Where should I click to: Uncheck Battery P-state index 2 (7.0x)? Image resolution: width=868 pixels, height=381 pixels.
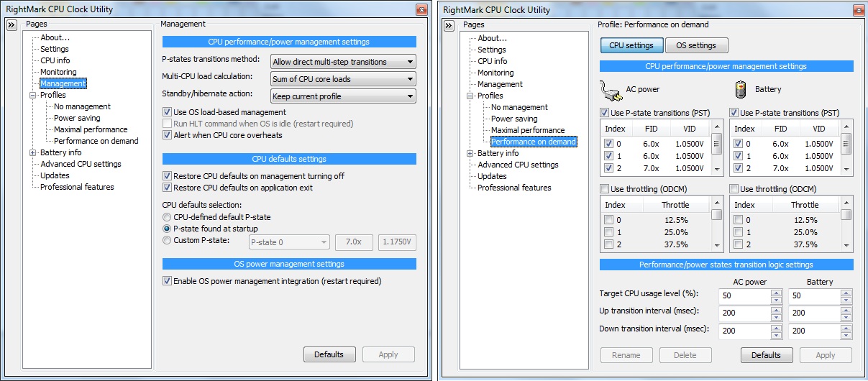click(x=739, y=168)
